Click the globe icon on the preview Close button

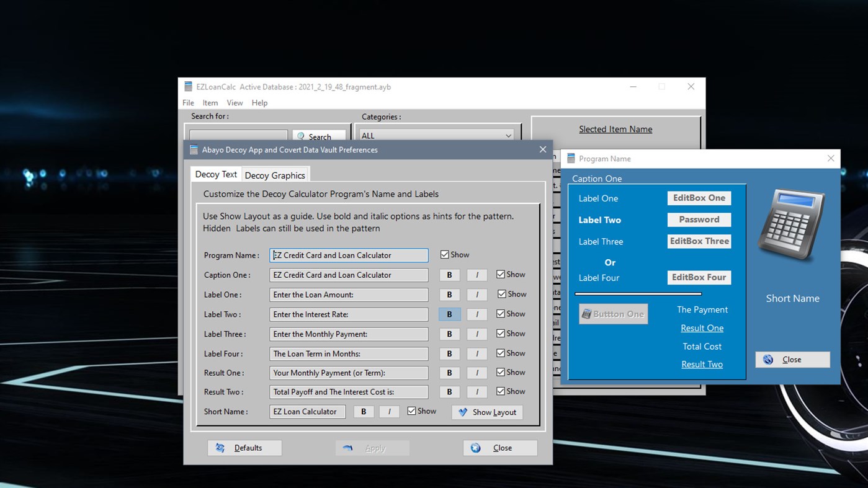pos(767,360)
